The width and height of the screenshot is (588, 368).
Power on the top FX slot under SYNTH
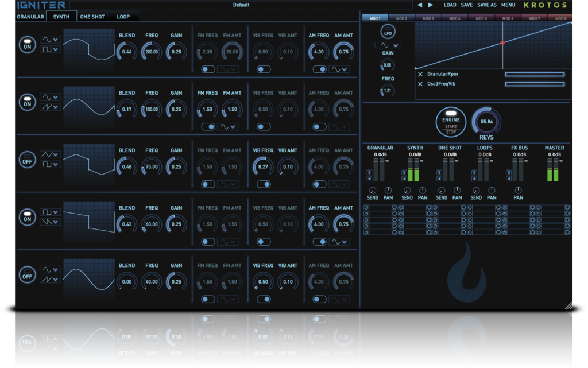(401, 207)
